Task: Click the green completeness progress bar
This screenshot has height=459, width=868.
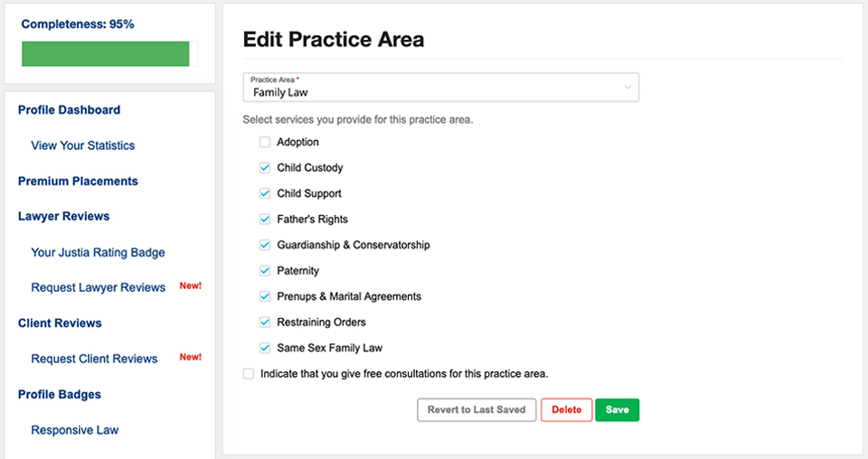Action: (x=106, y=53)
